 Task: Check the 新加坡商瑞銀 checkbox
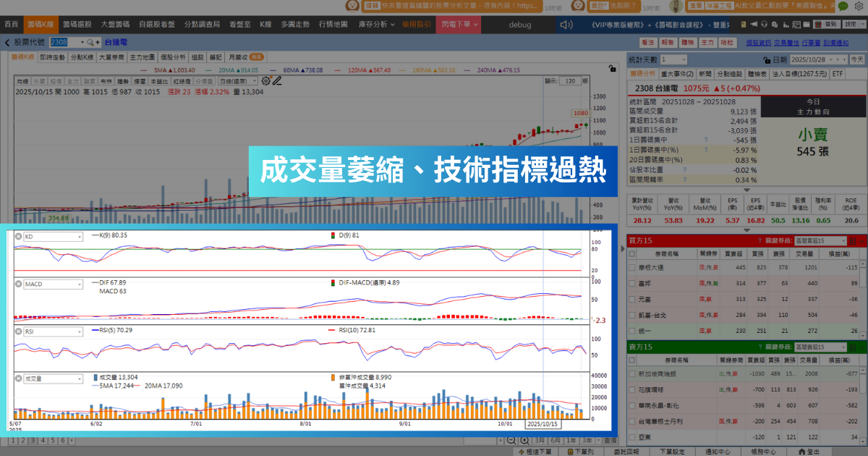632,374
